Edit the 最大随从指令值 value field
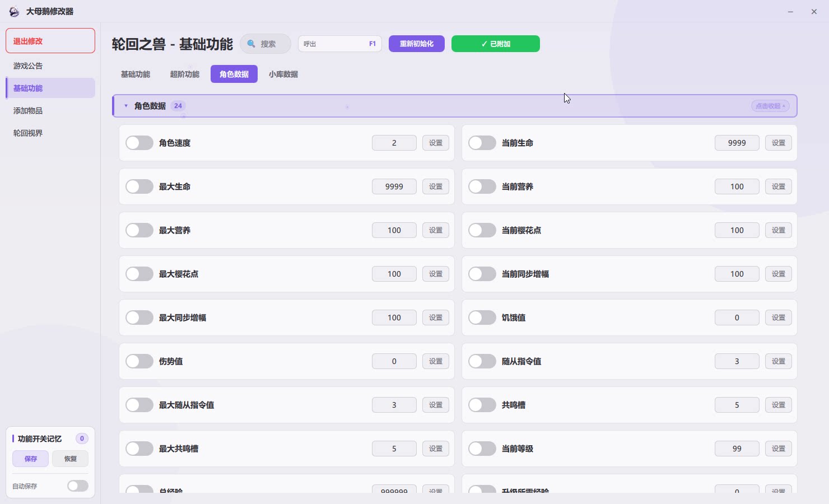The image size is (829, 504). [394, 405]
